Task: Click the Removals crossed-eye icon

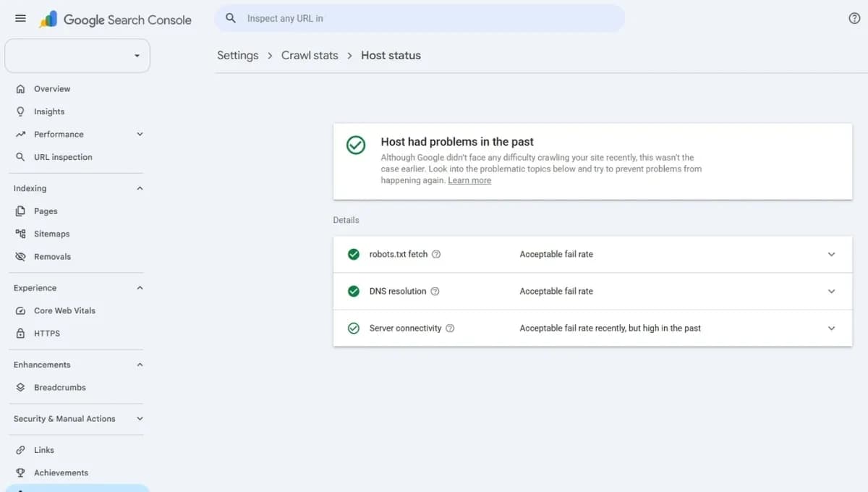Action: pos(20,257)
